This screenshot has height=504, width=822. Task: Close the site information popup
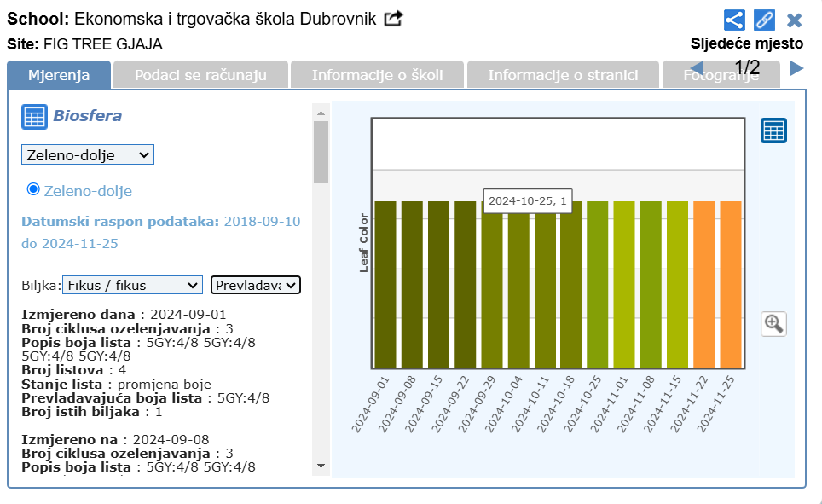click(x=794, y=20)
